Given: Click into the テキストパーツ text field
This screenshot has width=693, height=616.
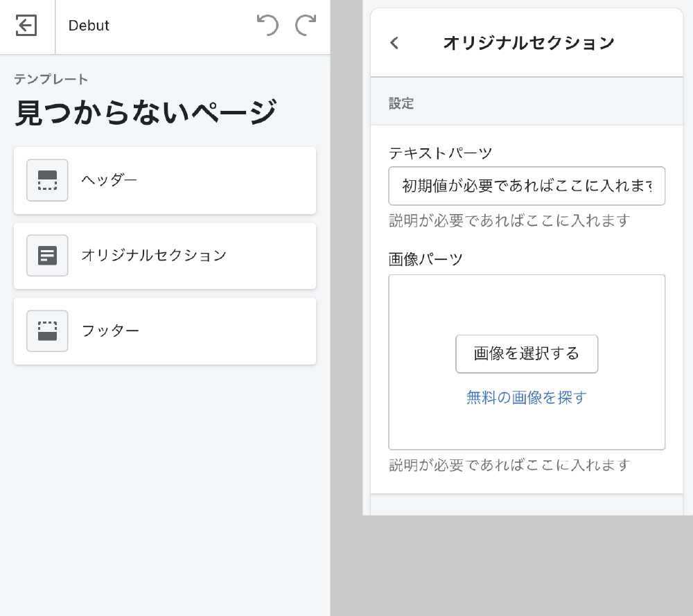Looking at the screenshot, I should tap(527, 186).
